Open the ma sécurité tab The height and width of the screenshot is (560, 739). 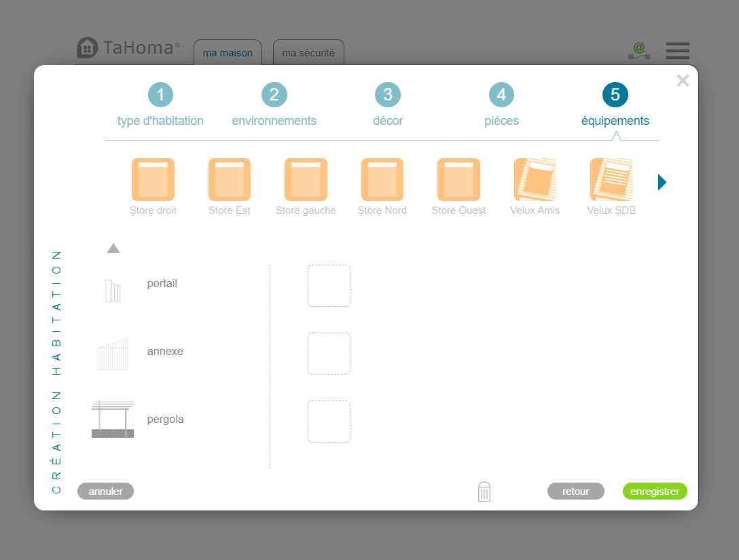pyautogui.click(x=308, y=53)
